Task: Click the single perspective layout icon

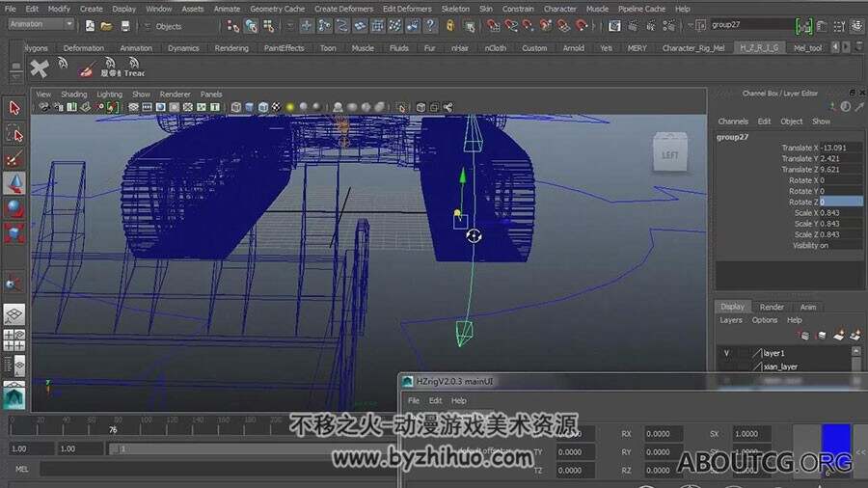Action: pos(14,314)
